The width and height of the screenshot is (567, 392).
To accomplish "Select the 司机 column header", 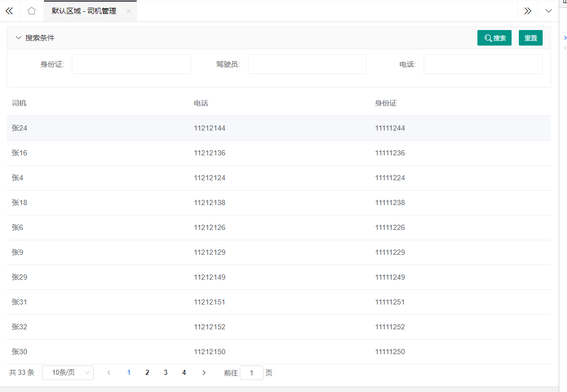I will pos(19,103).
